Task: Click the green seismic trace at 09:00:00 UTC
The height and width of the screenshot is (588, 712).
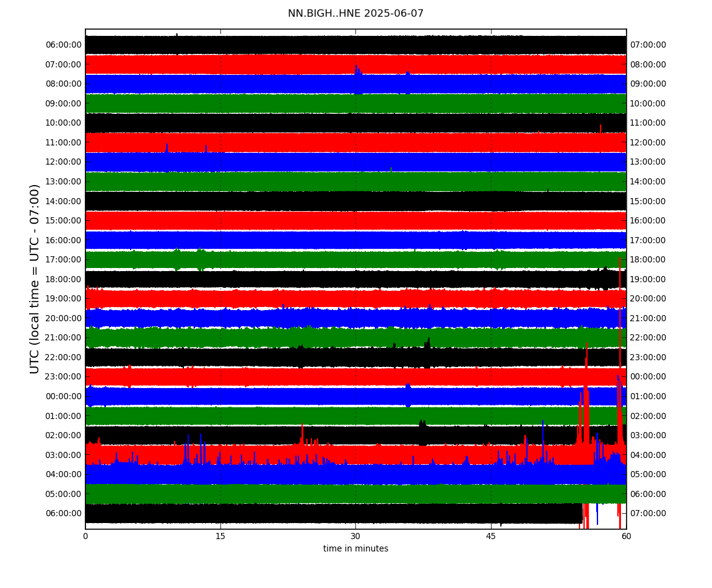Action: pyautogui.click(x=355, y=103)
